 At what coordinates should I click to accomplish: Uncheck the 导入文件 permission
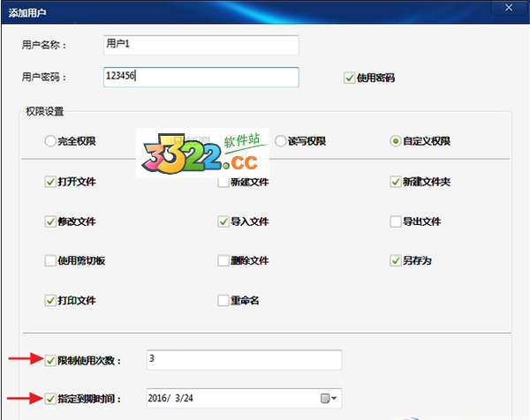pos(223,221)
